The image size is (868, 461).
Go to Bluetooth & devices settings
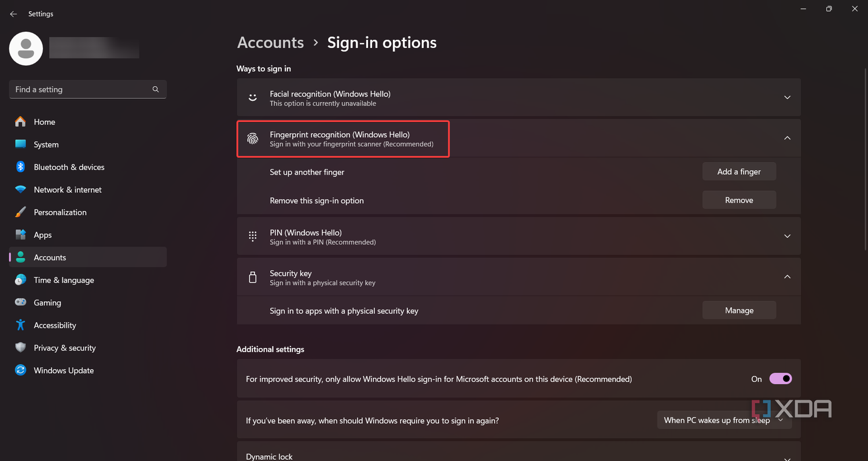point(69,167)
